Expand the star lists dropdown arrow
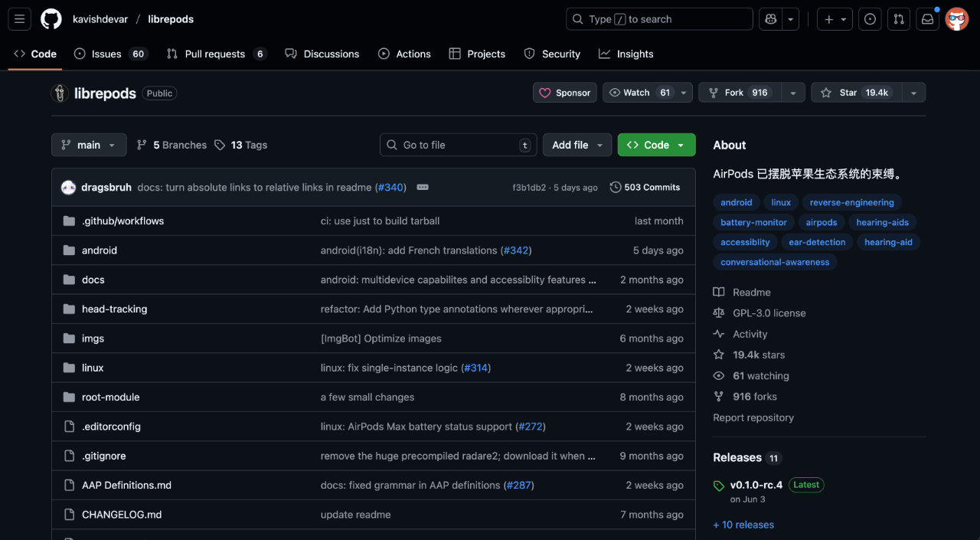Image resolution: width=980 pixels, height=540 pixels. point(913,93)
